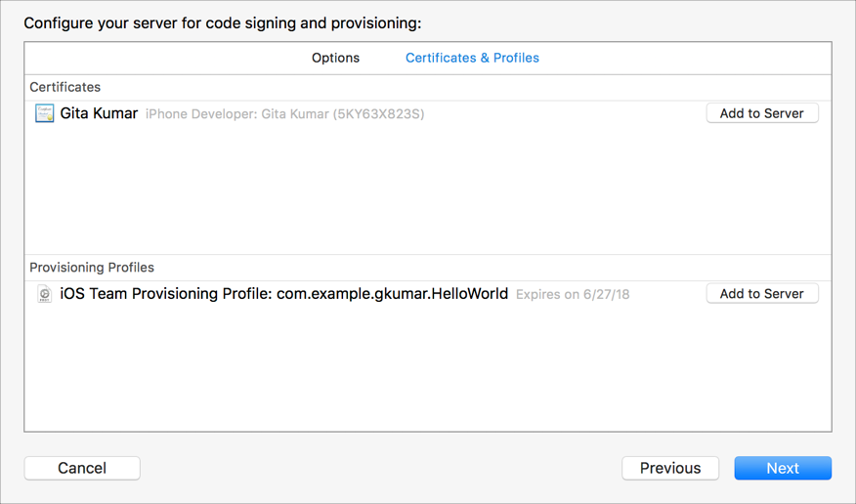The height and width of the screenshot is (504, 856).
Task: Click the Gita Kumar certificate icon
Action: pyautogui.click(x=45, y=113)
